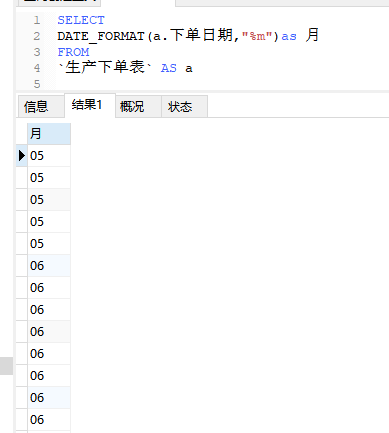The width and height of the screenshot is (389, 433).
Task: Click the uppercase AS keyword on line 4
Action: point(169,68)
